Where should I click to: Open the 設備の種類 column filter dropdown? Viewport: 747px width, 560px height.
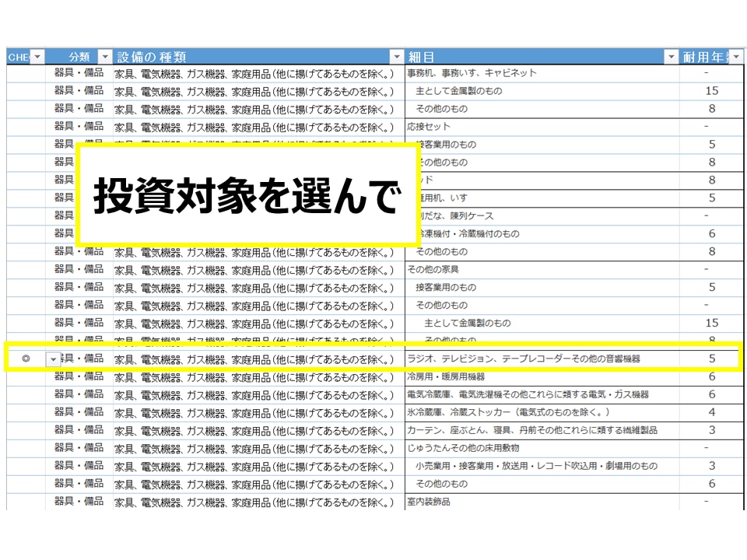click(x=396, y=57)
